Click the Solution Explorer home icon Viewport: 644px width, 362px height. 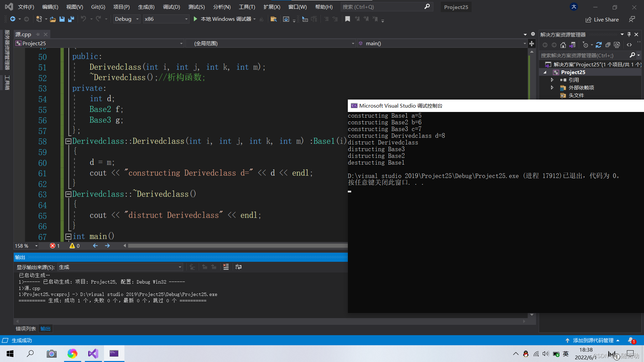pyautogui.click(x=563, y=45)
